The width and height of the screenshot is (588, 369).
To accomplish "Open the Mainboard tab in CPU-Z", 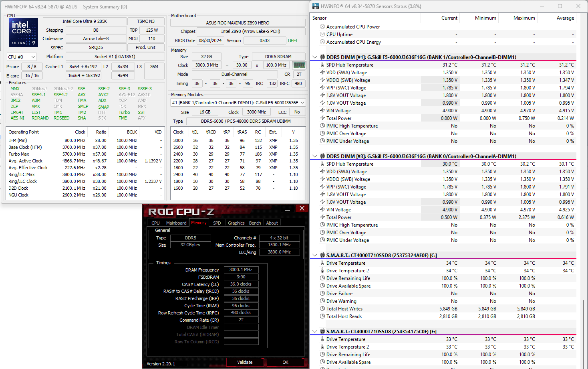I will point(176,223).
